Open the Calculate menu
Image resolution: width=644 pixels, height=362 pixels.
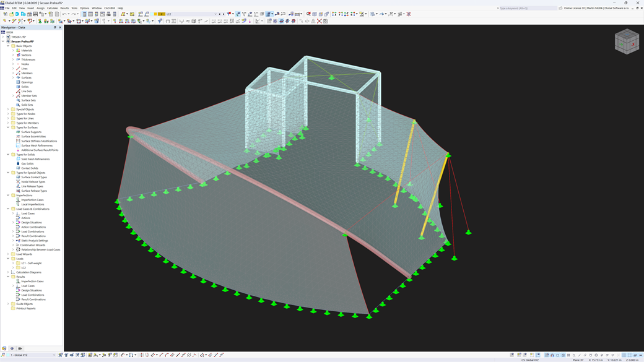53,8
